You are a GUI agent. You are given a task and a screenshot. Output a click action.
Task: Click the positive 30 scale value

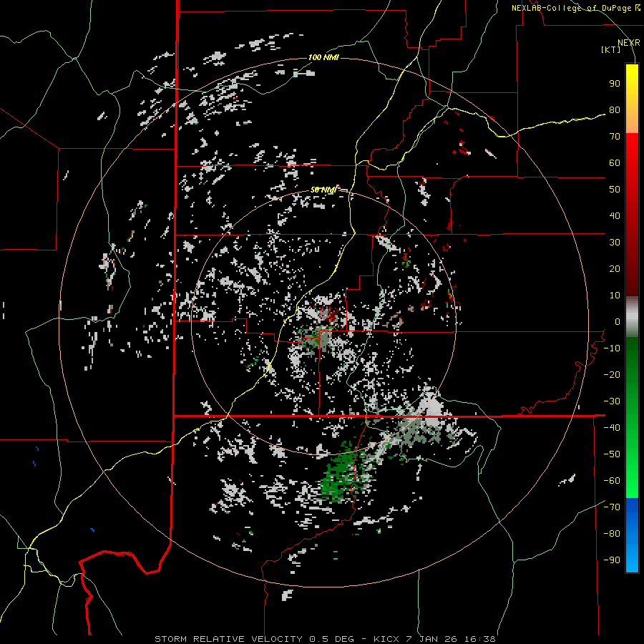(x=615, y=243)
